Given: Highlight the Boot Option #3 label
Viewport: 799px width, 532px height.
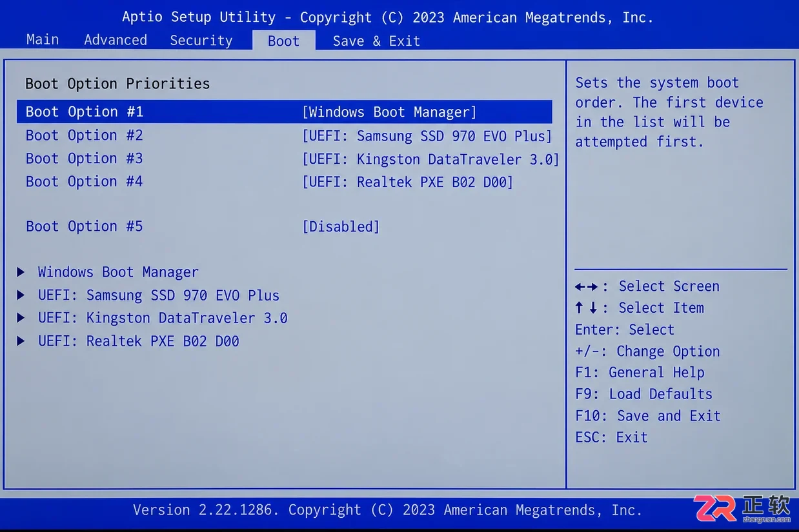Looking at the screenshot, I should (x=85, y=159).
